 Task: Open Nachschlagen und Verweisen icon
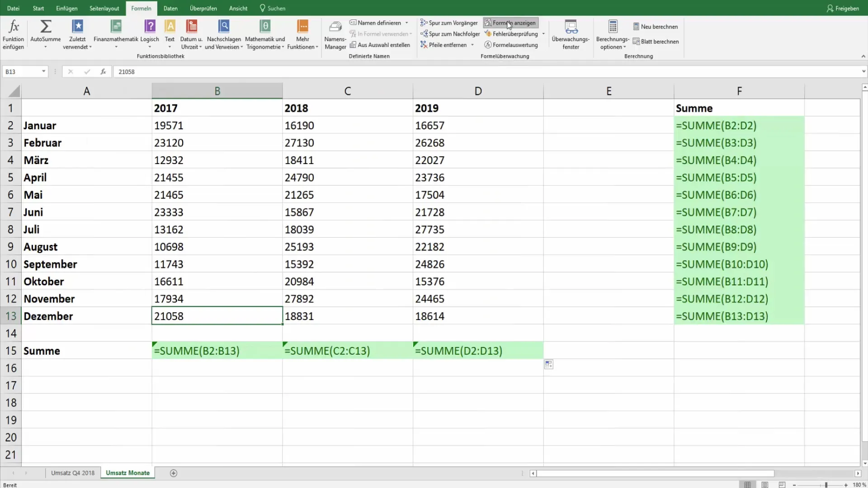(x=224, y=26)
